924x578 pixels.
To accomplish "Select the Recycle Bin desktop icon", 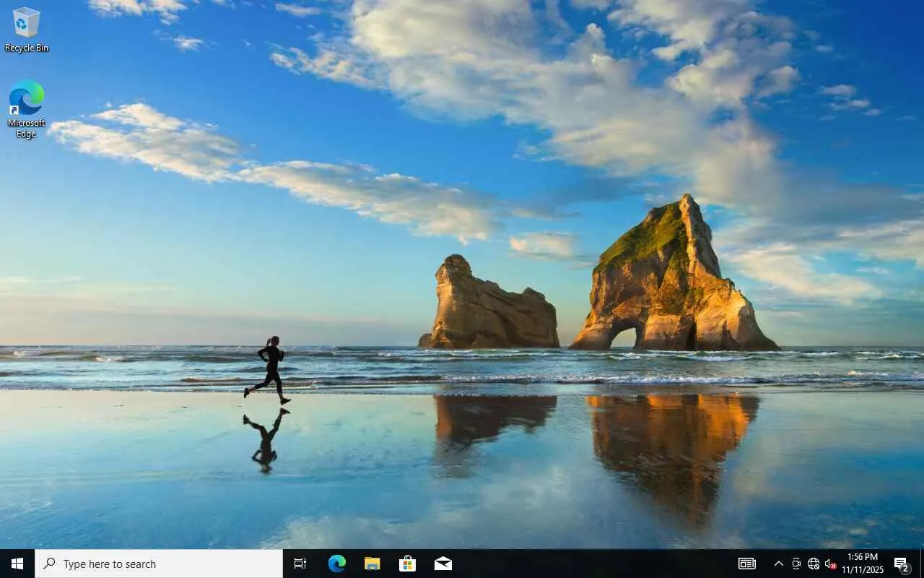I will click(x=27, y=30).
